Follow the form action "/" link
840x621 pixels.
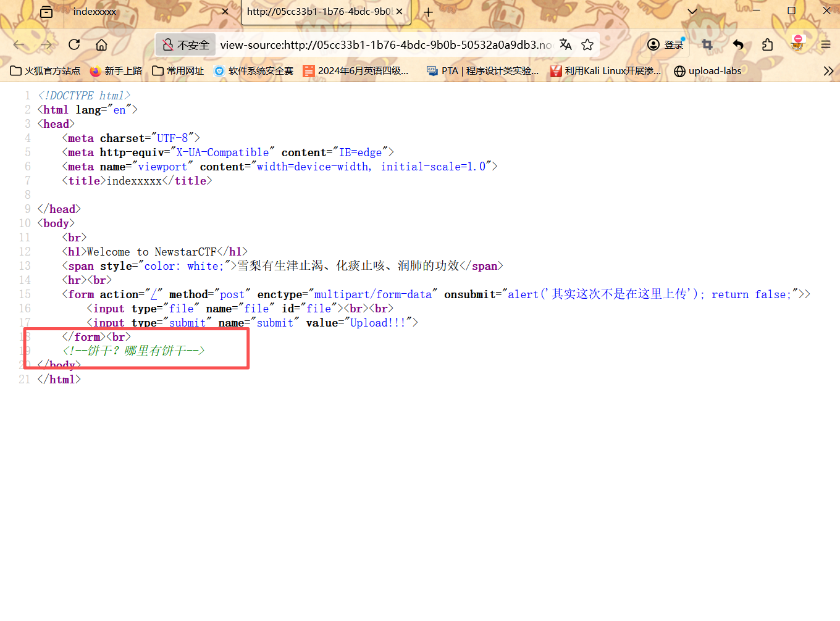[x=154, y=294]
